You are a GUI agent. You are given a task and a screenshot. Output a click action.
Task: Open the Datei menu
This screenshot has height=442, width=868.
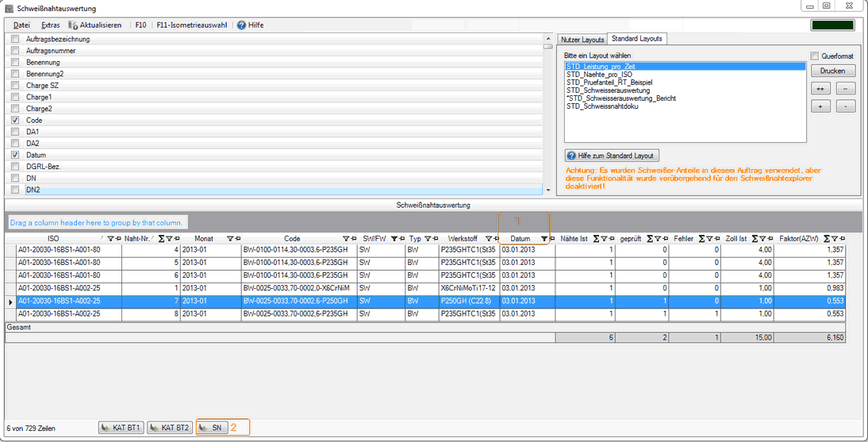(x=21, y=25)
